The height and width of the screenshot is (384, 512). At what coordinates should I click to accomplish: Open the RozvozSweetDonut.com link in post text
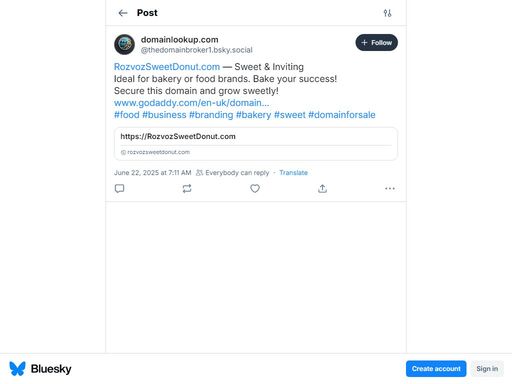167,67
